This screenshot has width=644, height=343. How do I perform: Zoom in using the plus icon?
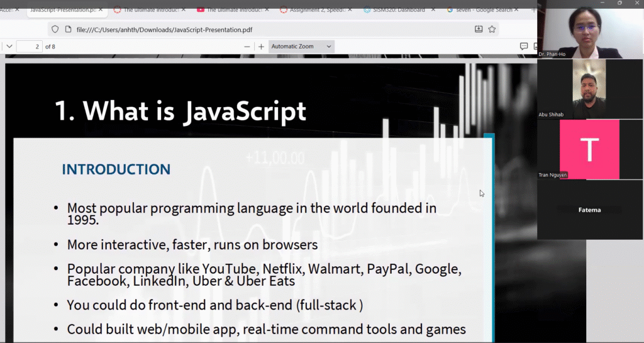pos(261,47)
